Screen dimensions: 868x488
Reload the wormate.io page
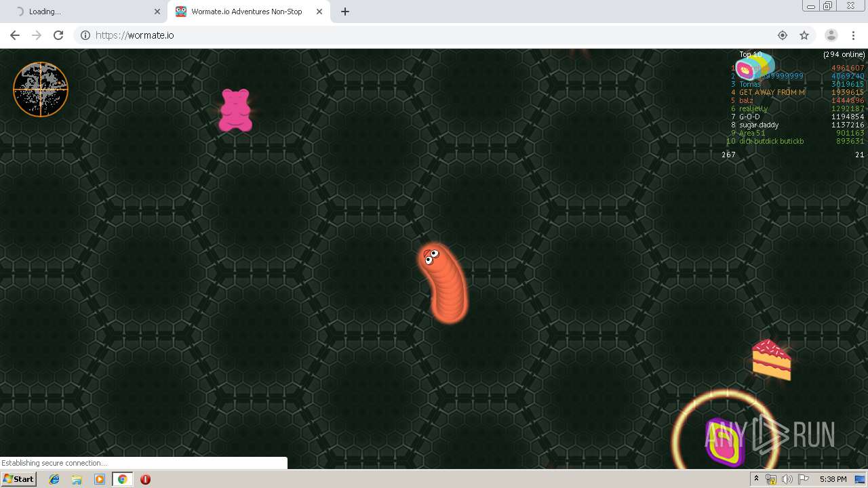pyautogui.click(x=58, y=35)
